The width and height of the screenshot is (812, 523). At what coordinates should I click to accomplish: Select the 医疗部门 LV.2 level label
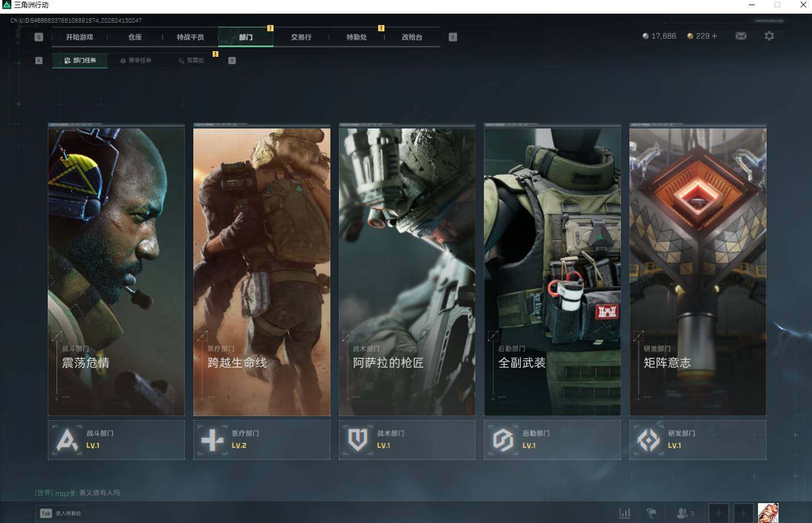239,446
